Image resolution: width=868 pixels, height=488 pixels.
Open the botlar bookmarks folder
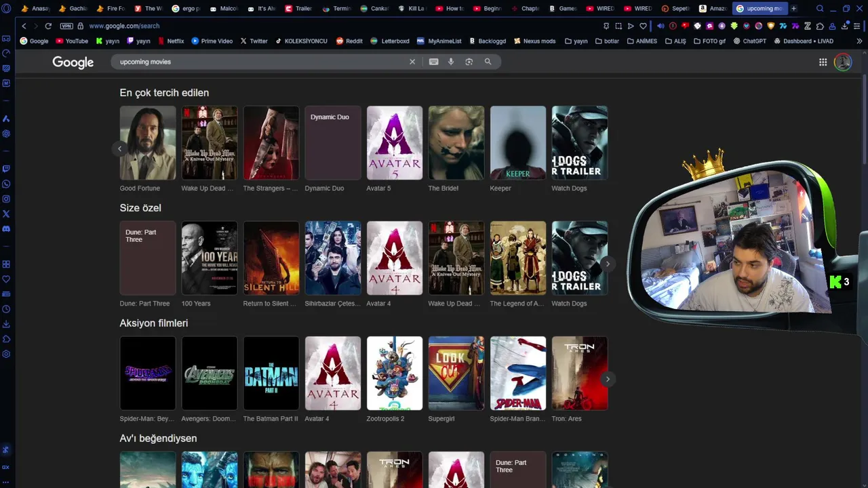pos(607,41)
